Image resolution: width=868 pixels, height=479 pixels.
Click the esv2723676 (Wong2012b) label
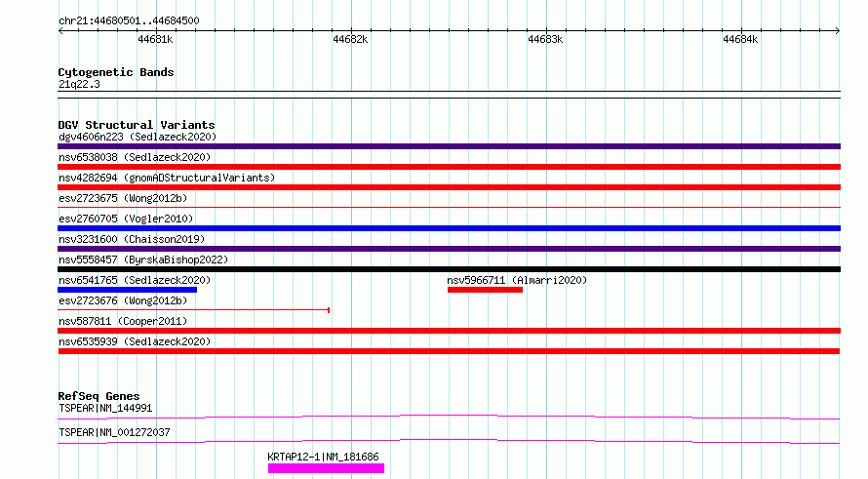[123, 300]
